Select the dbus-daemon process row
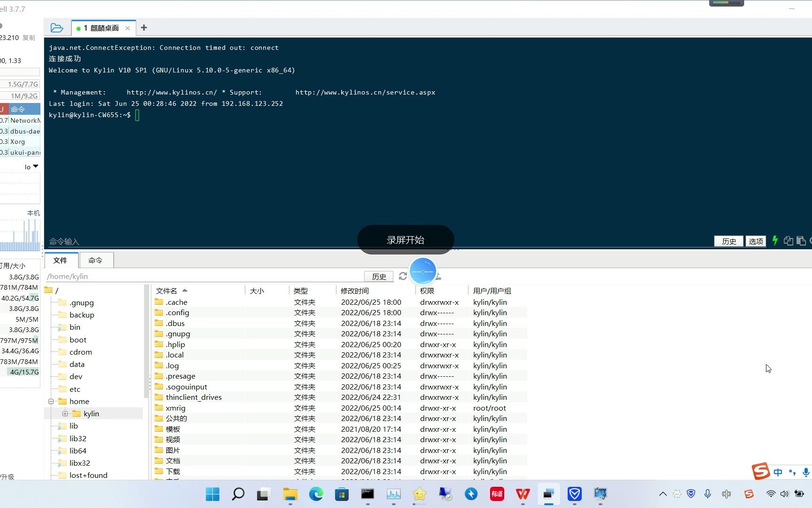 point(20,131)
